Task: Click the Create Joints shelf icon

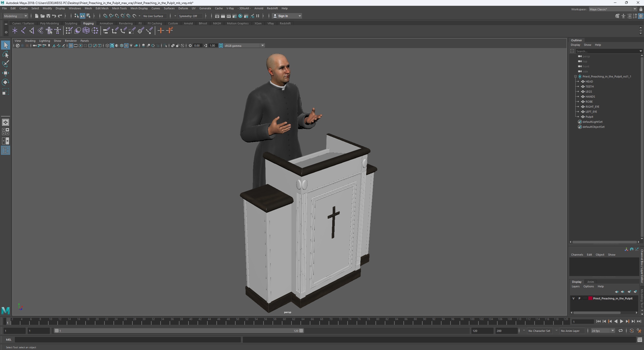Action: click(x=23, y=31)
